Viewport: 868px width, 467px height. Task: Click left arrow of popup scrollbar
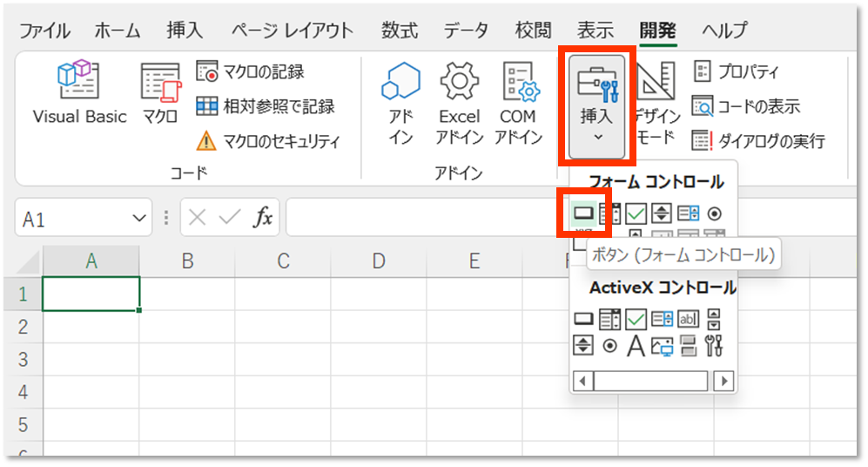coord(582,381)
